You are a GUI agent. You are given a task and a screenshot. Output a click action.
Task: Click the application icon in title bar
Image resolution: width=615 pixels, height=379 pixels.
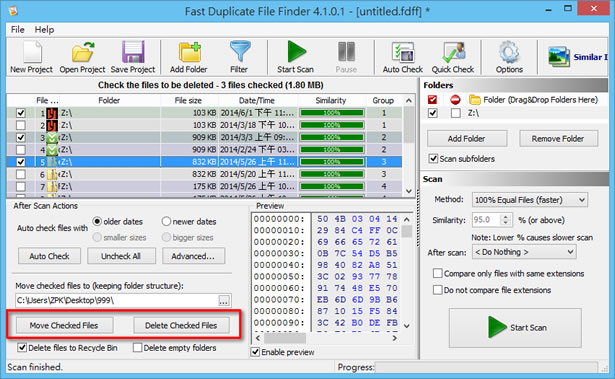tap(13, 11)
